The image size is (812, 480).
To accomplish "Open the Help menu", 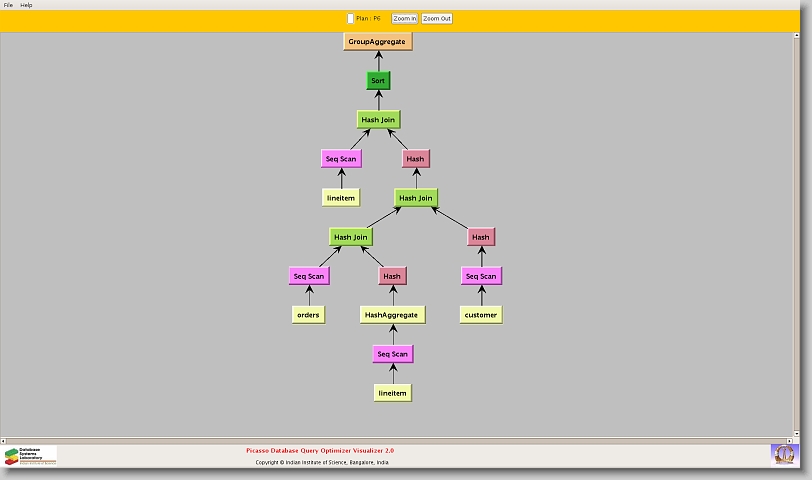I will [x=26, y=5].
